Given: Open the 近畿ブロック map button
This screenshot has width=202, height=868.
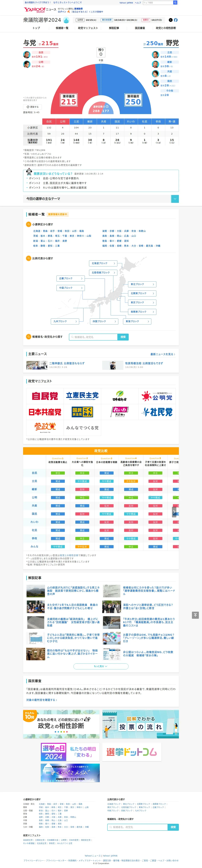Looking at the screenshot, I should pyautogui.click(x=70, y=278).
